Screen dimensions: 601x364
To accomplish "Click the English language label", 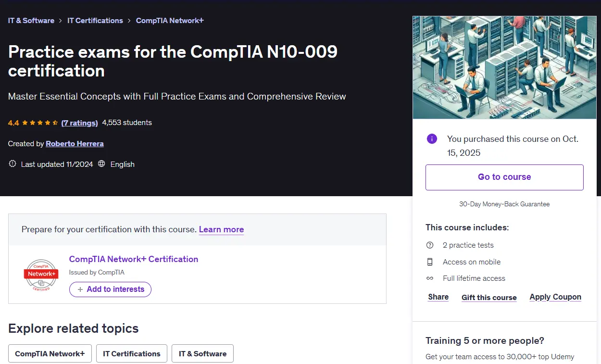I will click(123, 164).
